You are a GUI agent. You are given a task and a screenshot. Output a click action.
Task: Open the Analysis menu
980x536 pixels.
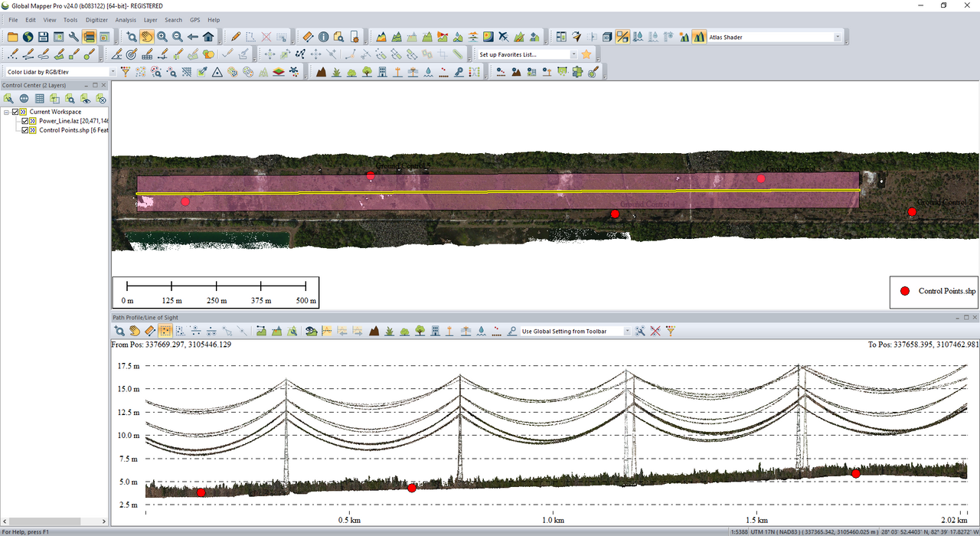(x=126, y=20)
